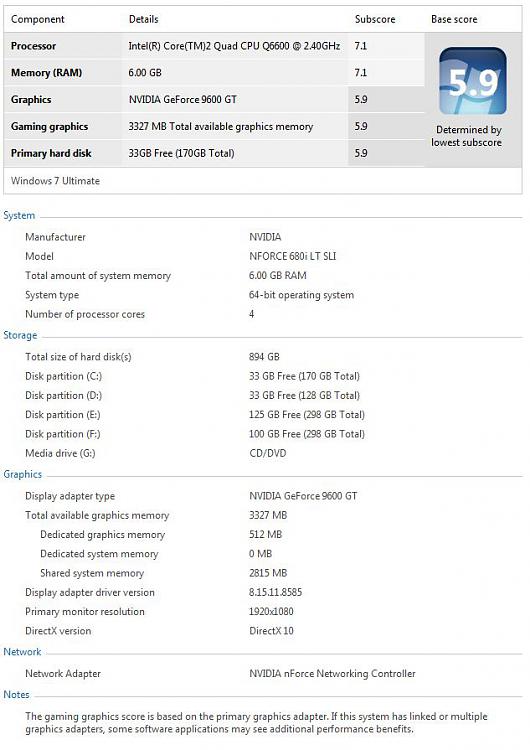The width and height of the screenshot is (530, 750).
Task: Click the Windows 7 Ultimate label
Action: pyautogui.click(x=55, y=181)
